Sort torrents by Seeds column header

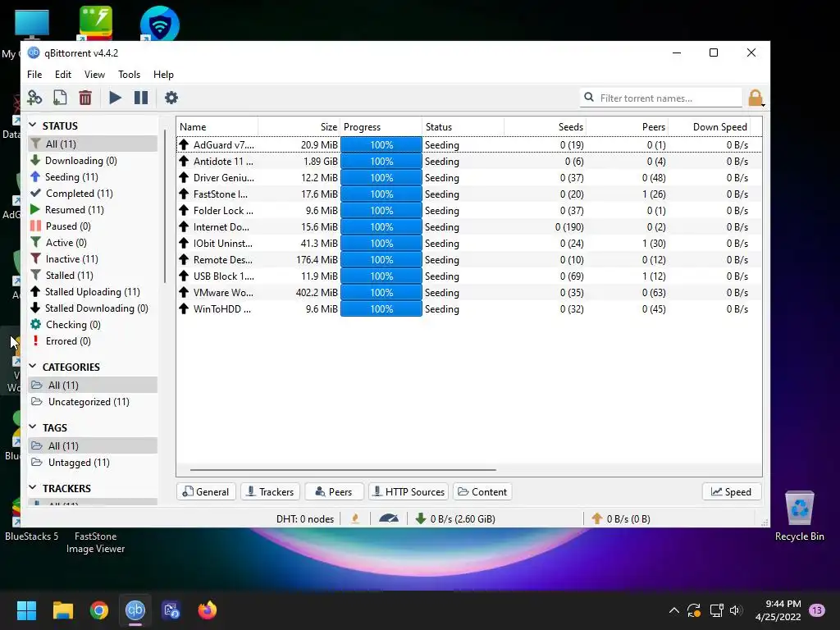point(545,127)
